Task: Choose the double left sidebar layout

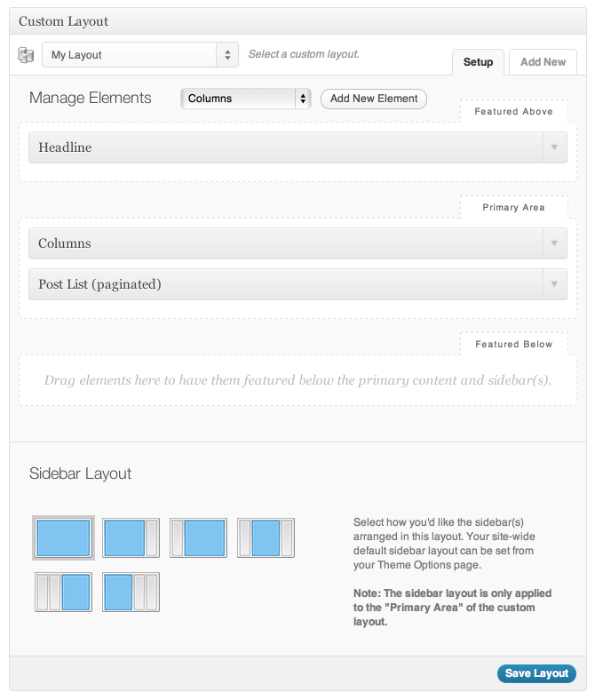Action: click(x=63, y=592)
